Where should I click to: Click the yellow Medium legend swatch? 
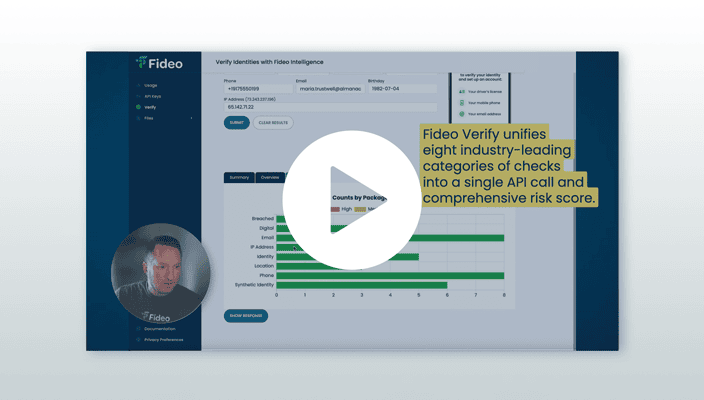tap(360, 209)
